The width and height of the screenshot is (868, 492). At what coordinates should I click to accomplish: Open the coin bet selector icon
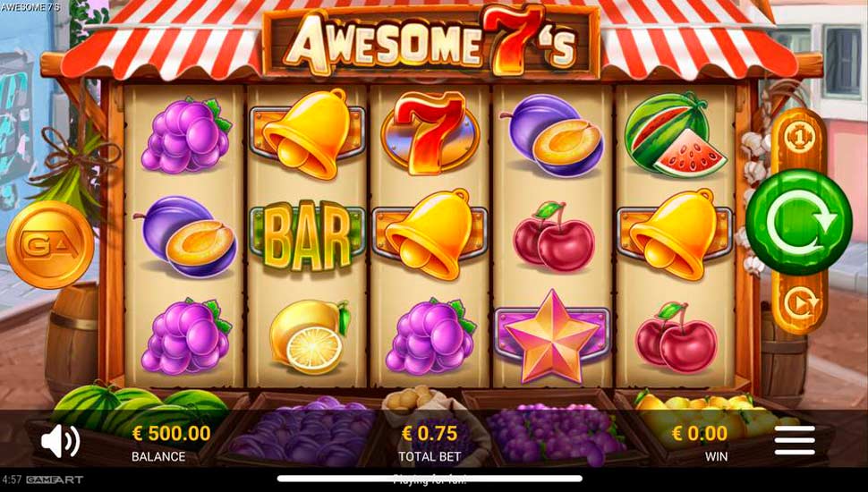pyautogui.click(x=797, y=137)
